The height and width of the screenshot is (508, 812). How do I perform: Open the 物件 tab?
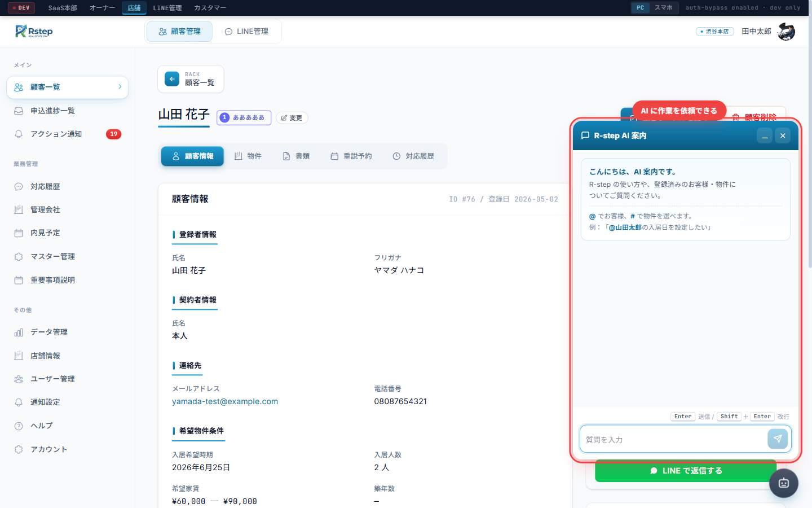(x=248, y=156)
